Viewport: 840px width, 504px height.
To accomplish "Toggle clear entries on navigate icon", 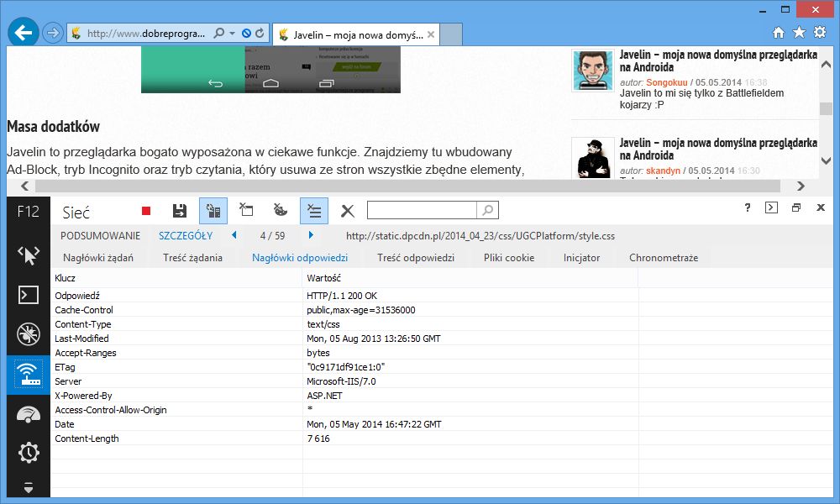I will click(x=314, y=211).
